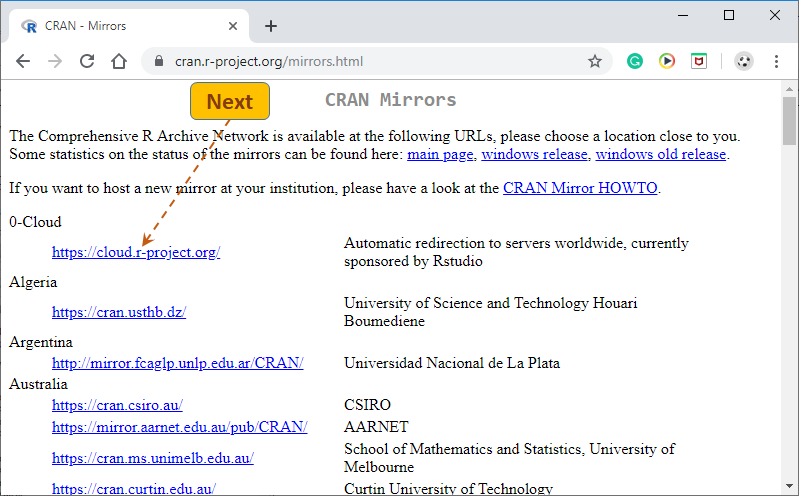Maximize the browser window
Viewport: 799px width, 496px height.
pos(729,15)
